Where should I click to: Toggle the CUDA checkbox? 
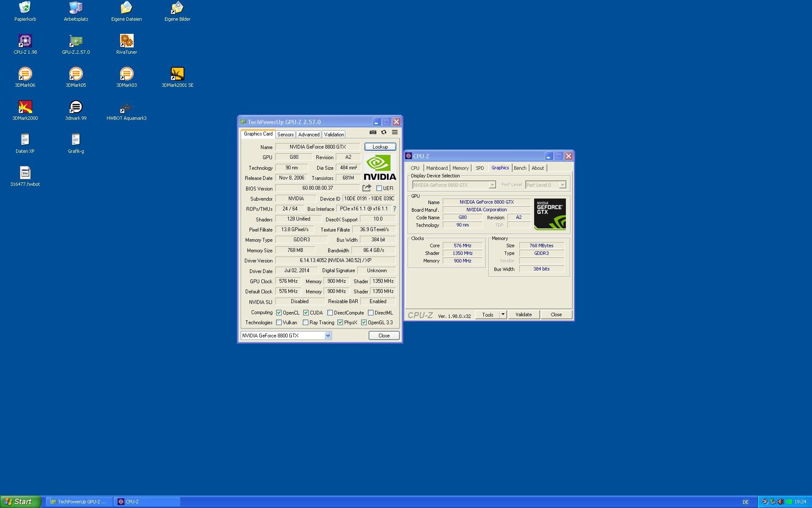[x=306, y=313]
